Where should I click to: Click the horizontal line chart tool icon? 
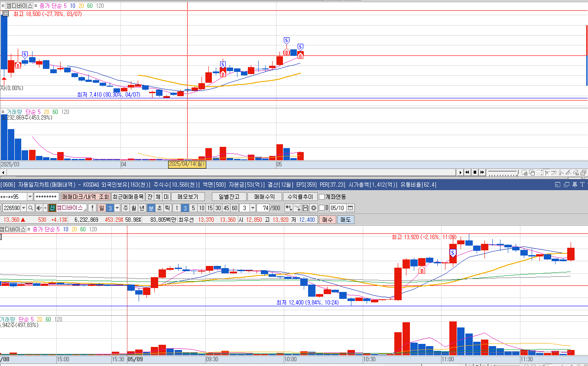pyautogui.click(x=554, y=172)
